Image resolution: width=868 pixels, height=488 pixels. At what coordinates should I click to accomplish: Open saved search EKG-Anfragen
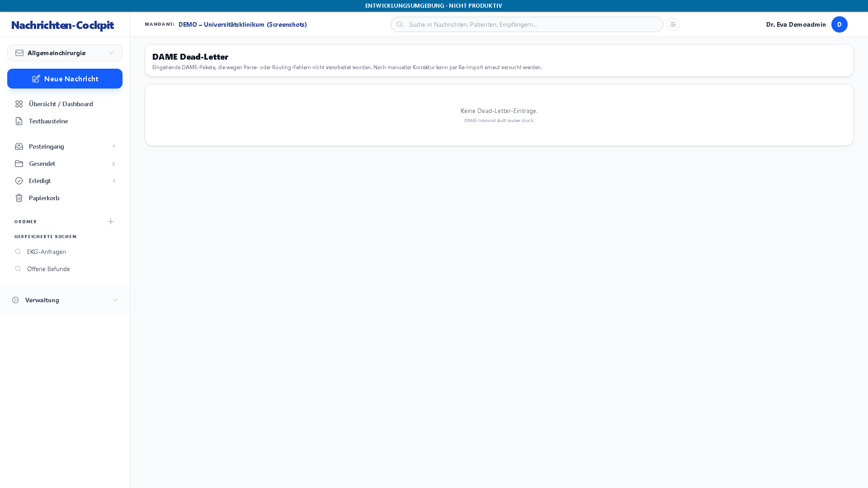[65, 252]
